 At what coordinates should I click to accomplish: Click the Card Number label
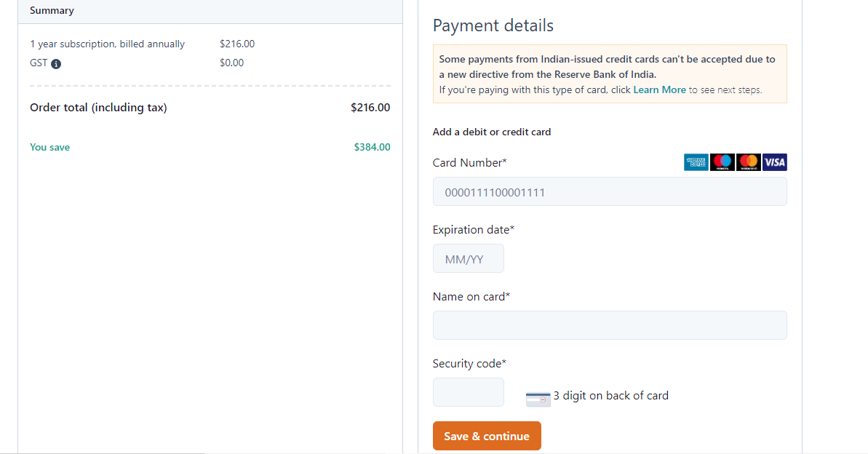coord(469,163)
